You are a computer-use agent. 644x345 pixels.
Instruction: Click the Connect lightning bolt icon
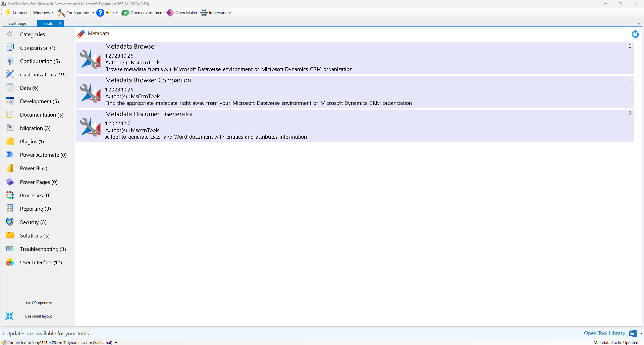coord(8,13)
